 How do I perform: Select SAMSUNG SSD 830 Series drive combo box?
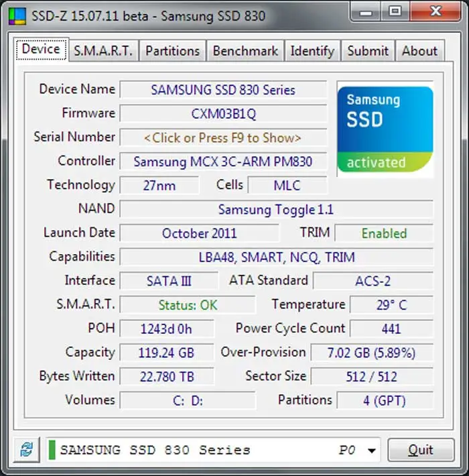point(212,450)
